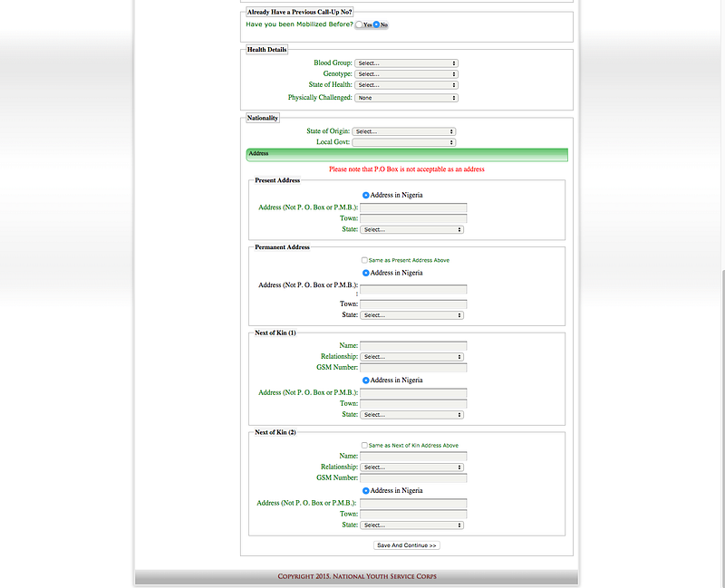This screenshot has height=588, width=725.
Task: Select No for Mobilized Before
Action: click(x=376, y=24)
